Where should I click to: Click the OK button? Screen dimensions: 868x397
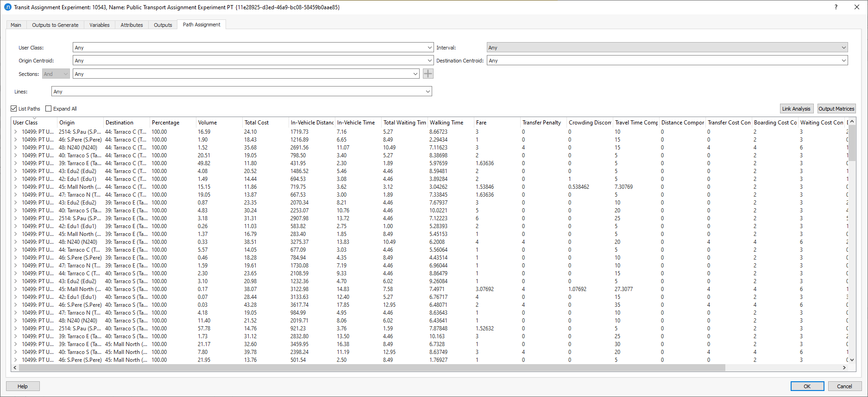pos(807,386)
